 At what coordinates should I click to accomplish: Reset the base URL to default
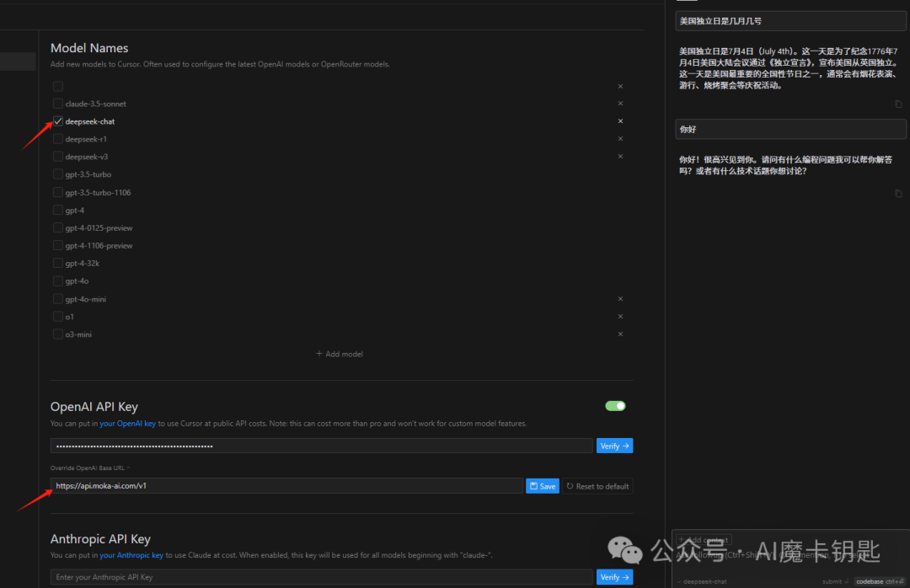click(597, 485)
